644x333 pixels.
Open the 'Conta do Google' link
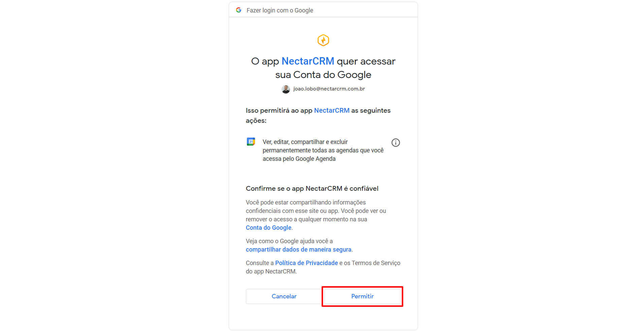coord(268,228)
